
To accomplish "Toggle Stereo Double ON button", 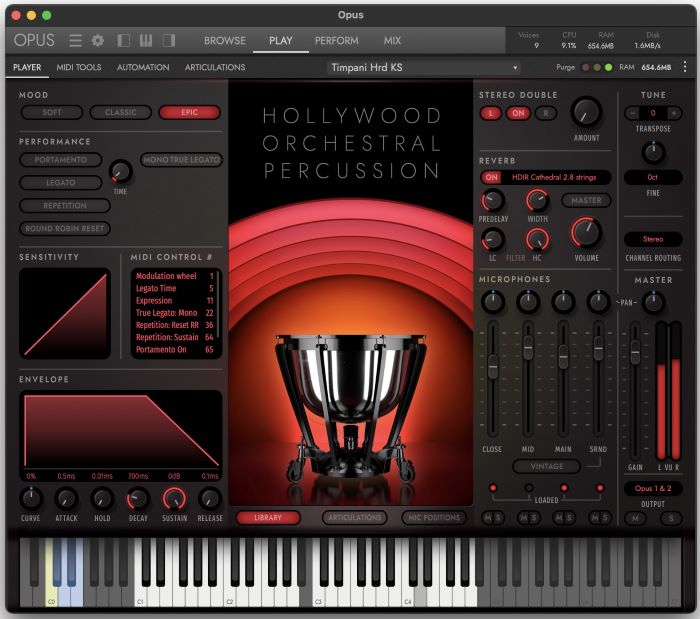I will pos(518,113).
